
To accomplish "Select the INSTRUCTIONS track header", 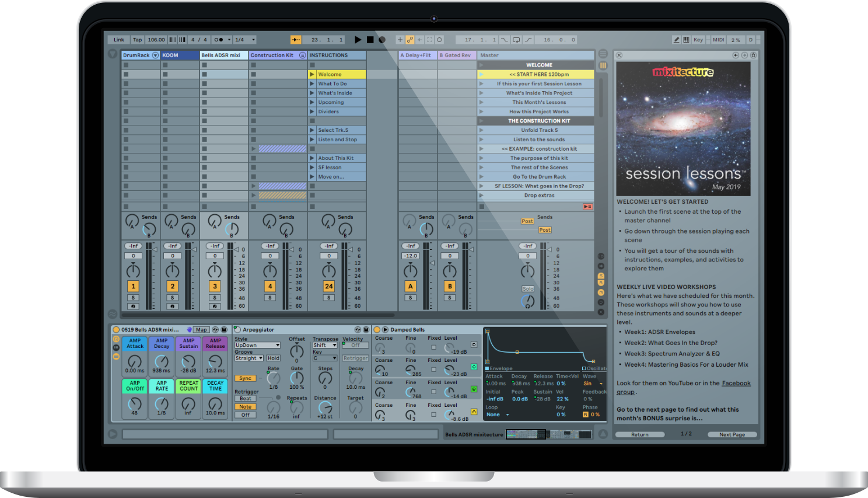I will coord(337,55).
